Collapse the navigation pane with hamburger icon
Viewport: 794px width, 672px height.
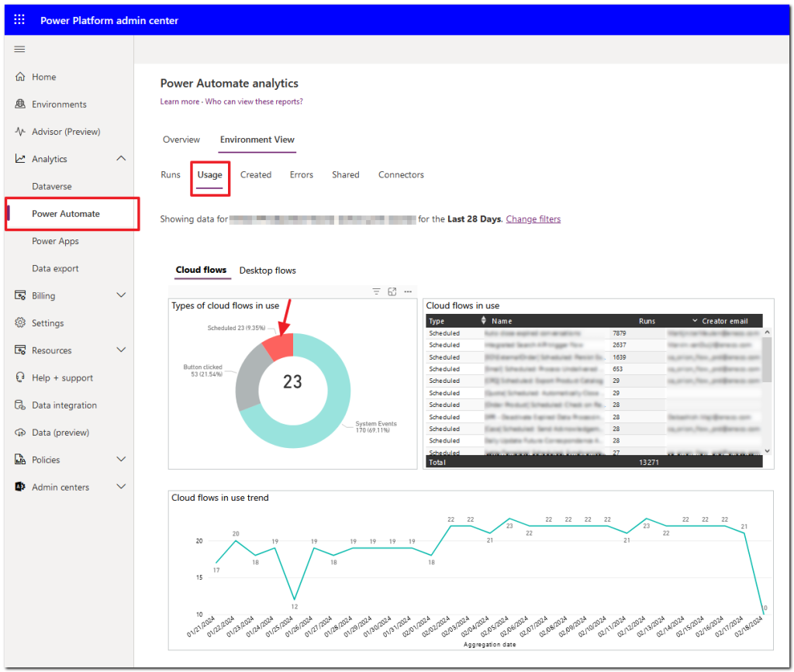19,49
